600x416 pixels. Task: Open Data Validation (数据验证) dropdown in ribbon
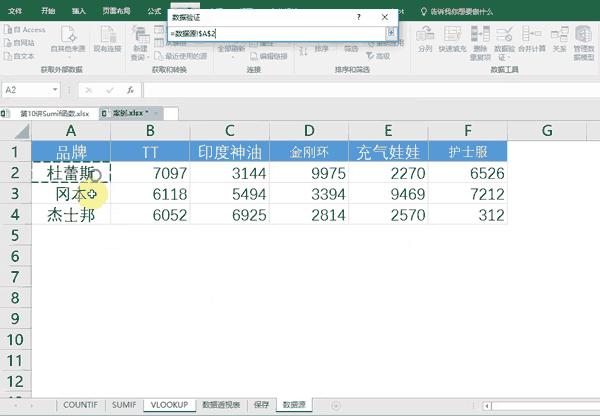[504, 43]
